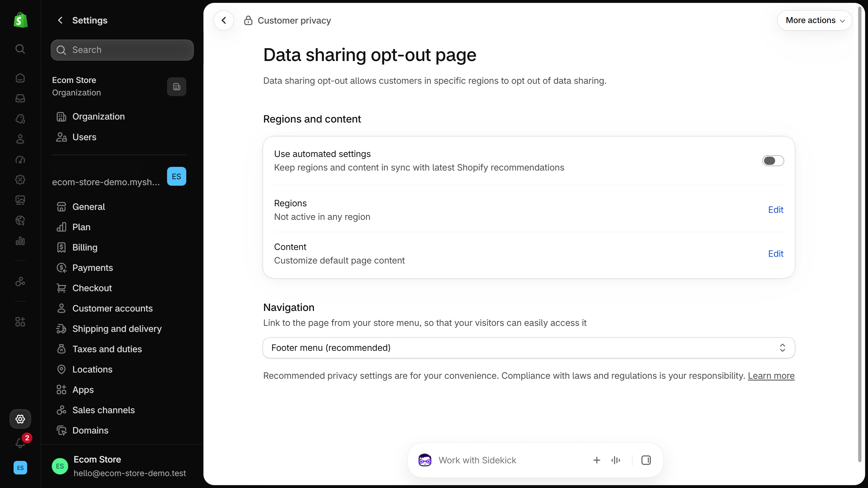The image size is (868, 488).
Task: Open the Products tag icon in left rail
Action: pos(20,119)
